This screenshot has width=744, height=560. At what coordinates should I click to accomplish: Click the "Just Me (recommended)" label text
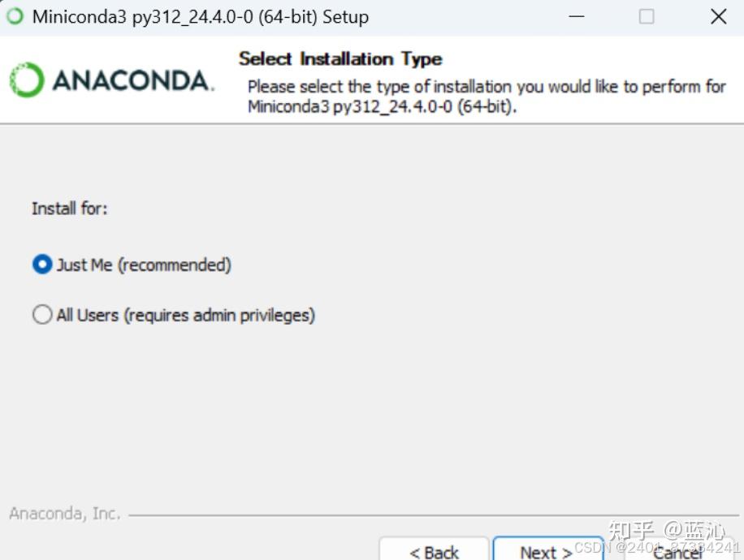tap(144, 265)
